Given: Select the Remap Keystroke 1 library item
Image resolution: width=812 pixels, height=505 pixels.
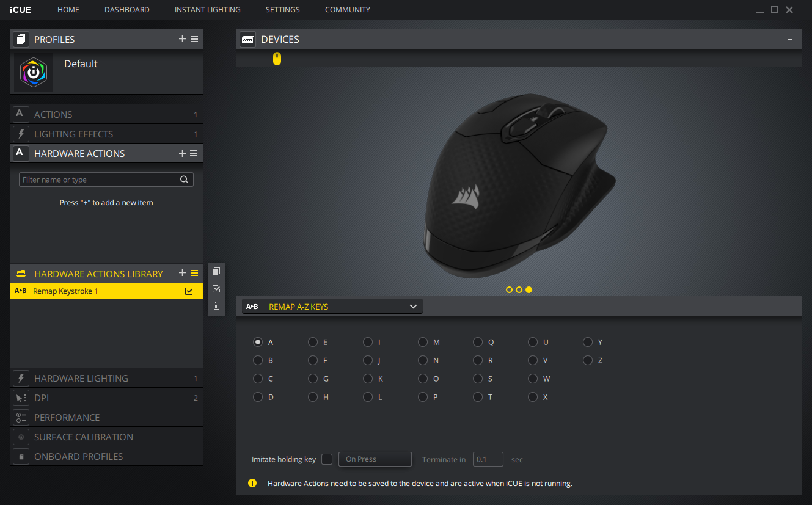Looking at the screenshot, I should click(106, 291).
